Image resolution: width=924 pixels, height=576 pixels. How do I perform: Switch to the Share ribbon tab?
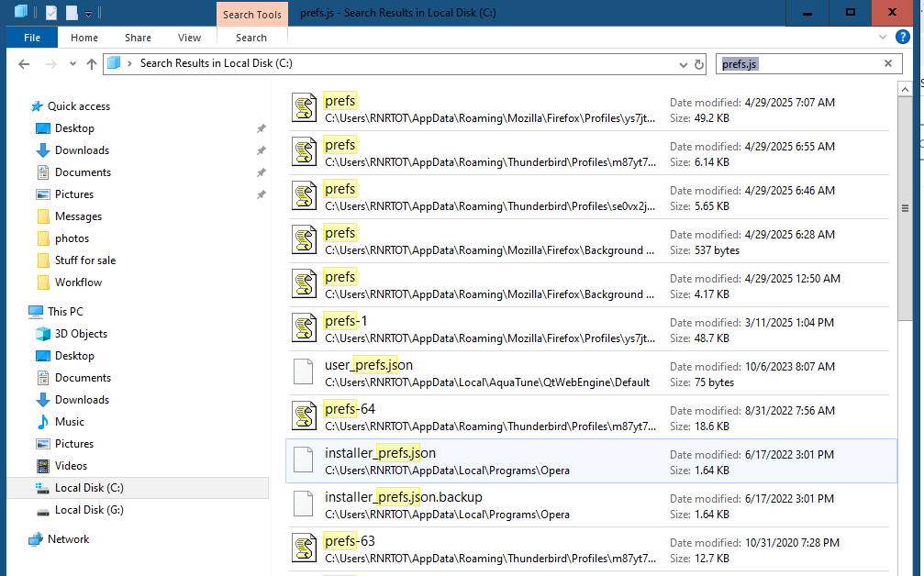coord(138,38)
